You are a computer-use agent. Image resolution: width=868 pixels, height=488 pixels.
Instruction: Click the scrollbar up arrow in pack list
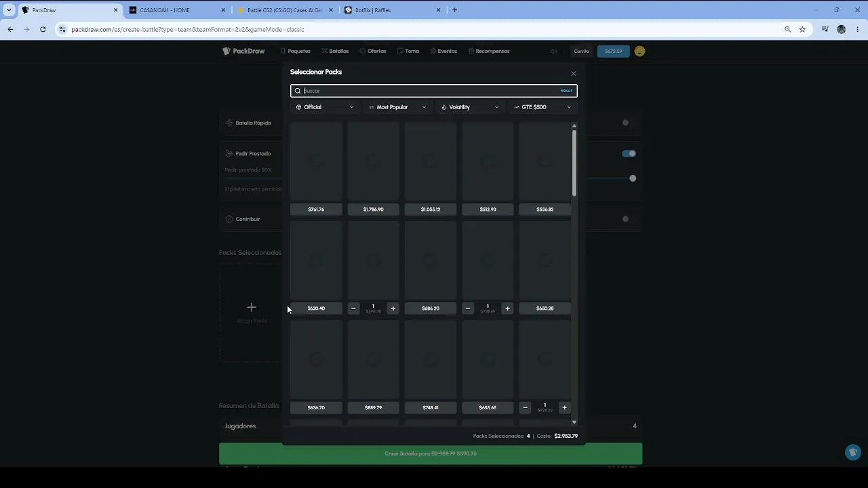tap(574, 126)
